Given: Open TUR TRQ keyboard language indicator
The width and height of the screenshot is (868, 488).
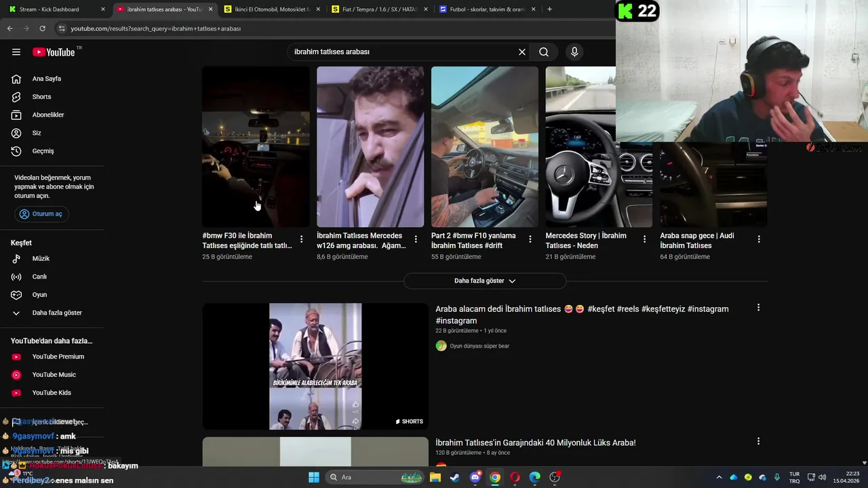Looking at the screenshot, I should 794,477.
